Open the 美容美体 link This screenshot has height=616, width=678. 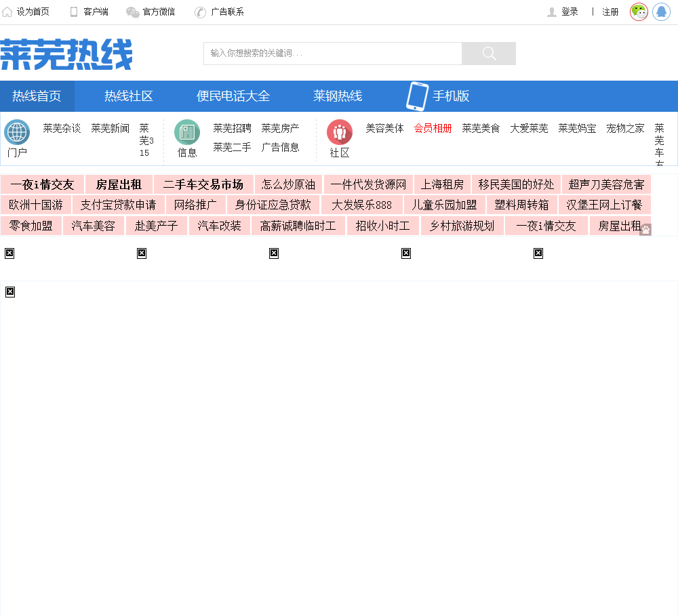tap(385, 128)
